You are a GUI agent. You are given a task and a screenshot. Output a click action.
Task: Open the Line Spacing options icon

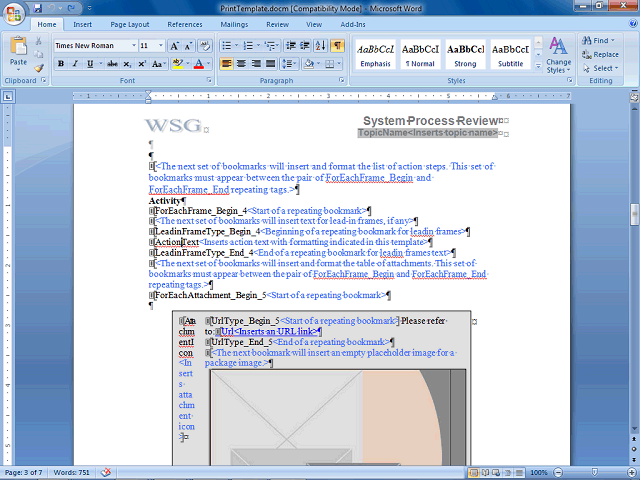pyautogui.click(x=288, y=64)
